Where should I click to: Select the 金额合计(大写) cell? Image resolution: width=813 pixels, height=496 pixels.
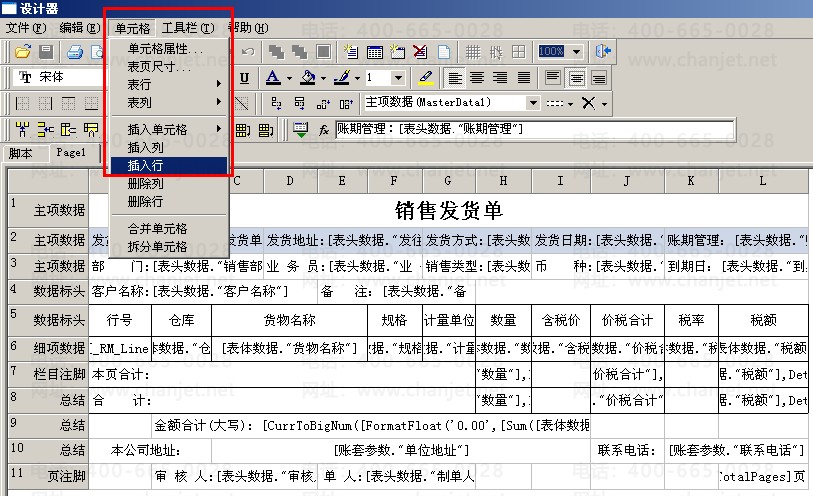coord(371,426)
